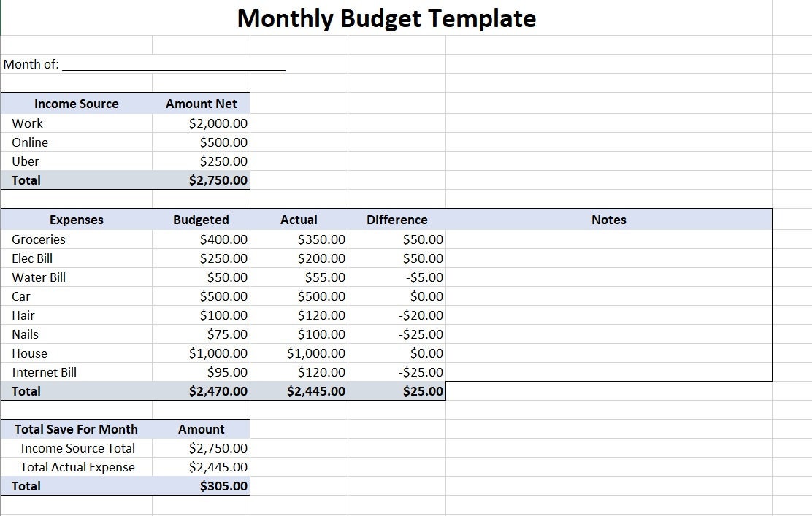Select the Notes column header
The width and height of the screenshot is (812, 516).
(x=608, y=220)
